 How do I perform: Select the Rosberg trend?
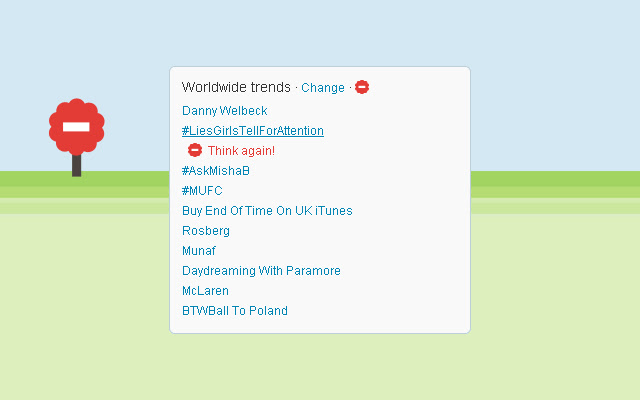pos(206,231)
